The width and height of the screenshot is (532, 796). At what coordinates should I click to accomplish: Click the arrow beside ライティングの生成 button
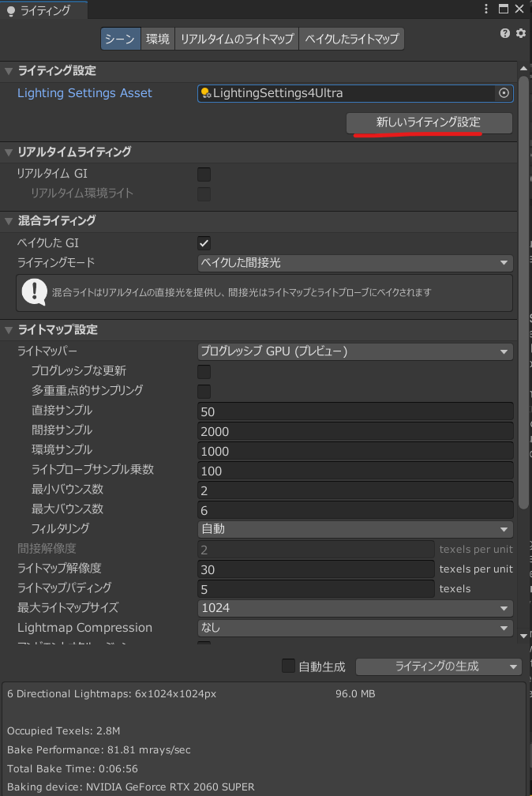(514, 666)
